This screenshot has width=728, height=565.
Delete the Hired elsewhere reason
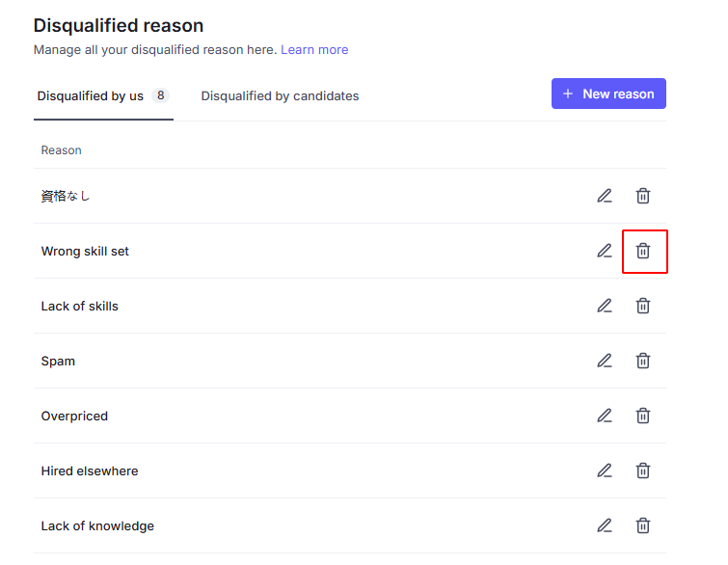643,471
